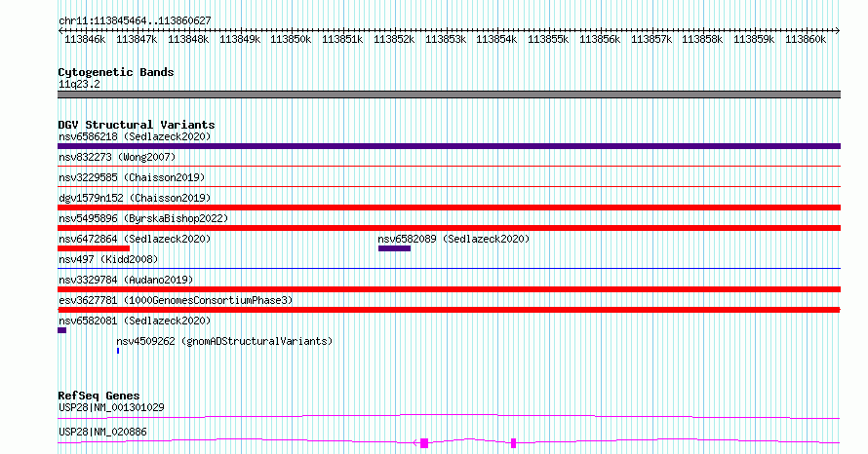Click the 113858k ruler tick label
This screenshot has width=868, height=454.
point(702,40)
